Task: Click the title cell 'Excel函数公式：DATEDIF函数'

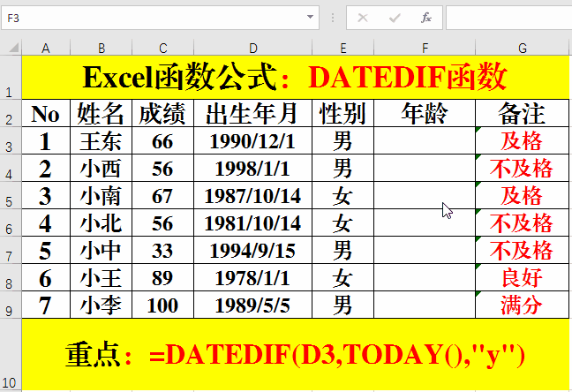Action: [296, 78]
